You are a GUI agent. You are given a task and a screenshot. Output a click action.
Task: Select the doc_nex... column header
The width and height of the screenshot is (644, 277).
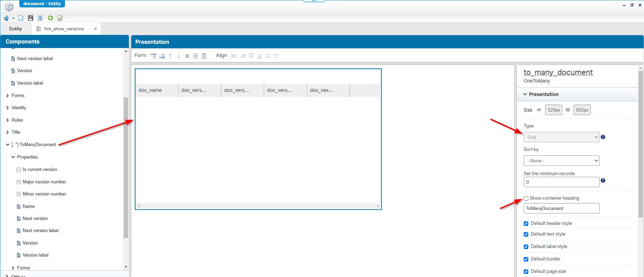tap(328, 90)
